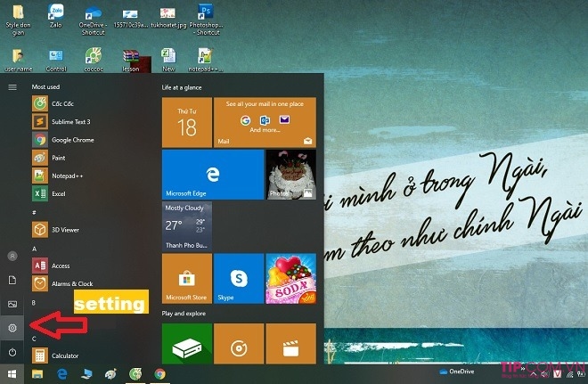Open Google Chrome from Most used
The image size is (588, 384).
(x=91, y=140)
